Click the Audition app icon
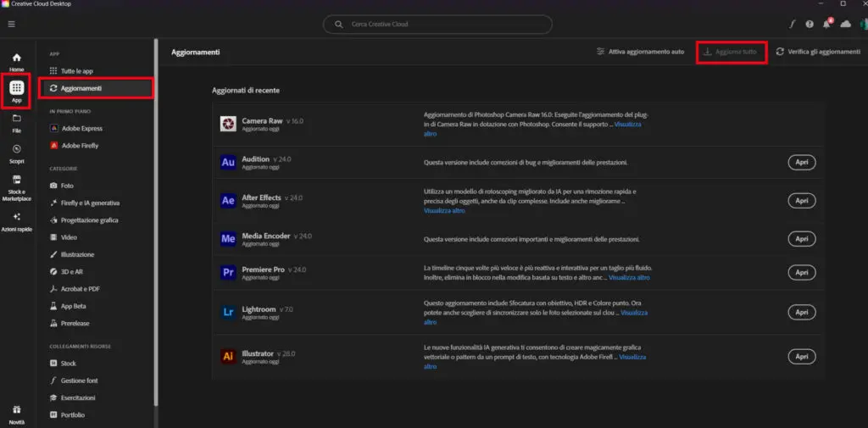Viewport: 868px width, 428px height. click(228, 162)
